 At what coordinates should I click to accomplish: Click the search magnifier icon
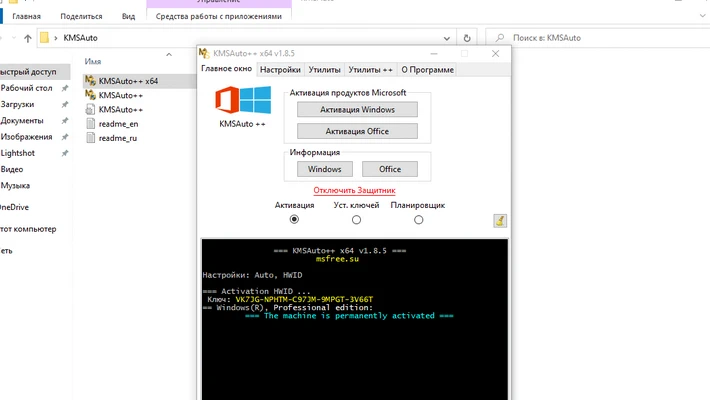500,38
